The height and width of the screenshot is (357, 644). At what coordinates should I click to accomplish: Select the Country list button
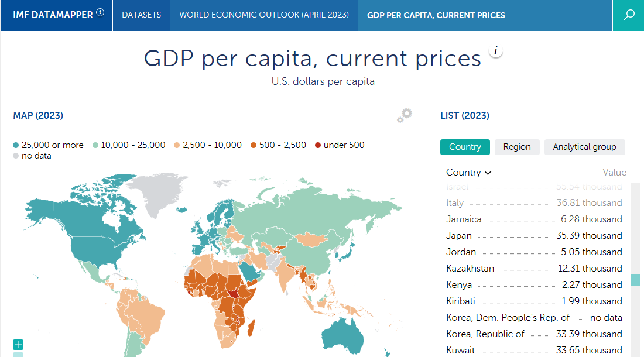pyautogui.click(x=465, y=147)
